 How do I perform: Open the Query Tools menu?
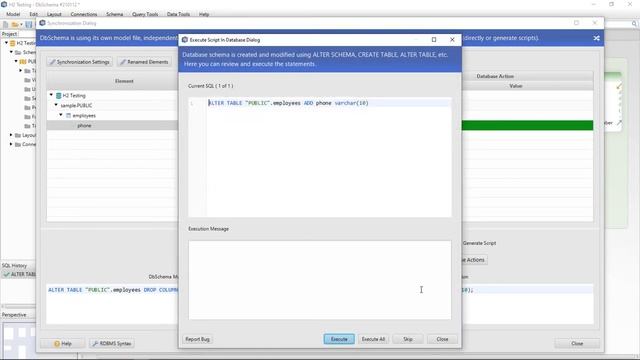(145, 14)
